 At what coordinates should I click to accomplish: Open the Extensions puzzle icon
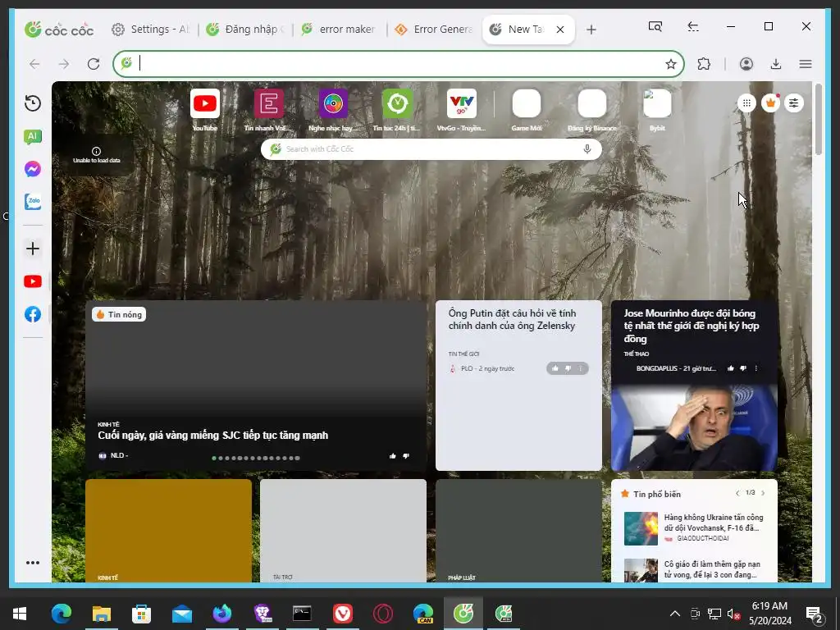point(704,64)
